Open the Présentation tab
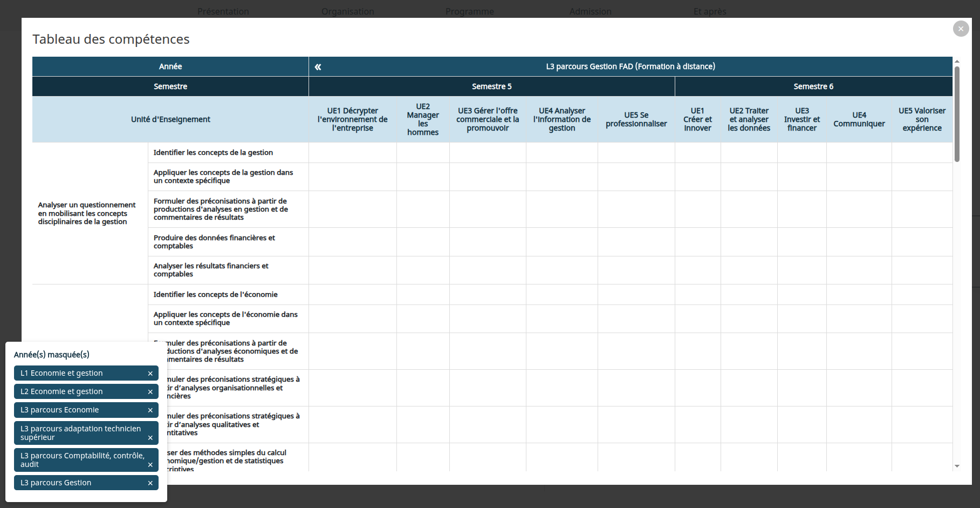This screenshot has width=980, height=508. pos(223,11)
